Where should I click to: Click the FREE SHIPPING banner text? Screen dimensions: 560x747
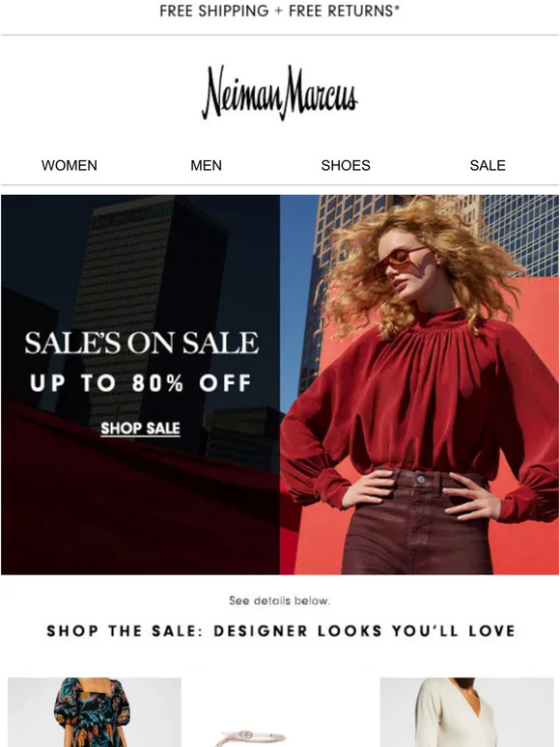(214, 11)
